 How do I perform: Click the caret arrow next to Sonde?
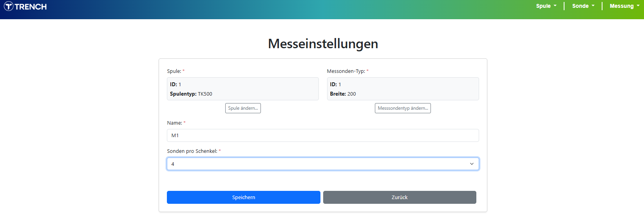[593, 6]
